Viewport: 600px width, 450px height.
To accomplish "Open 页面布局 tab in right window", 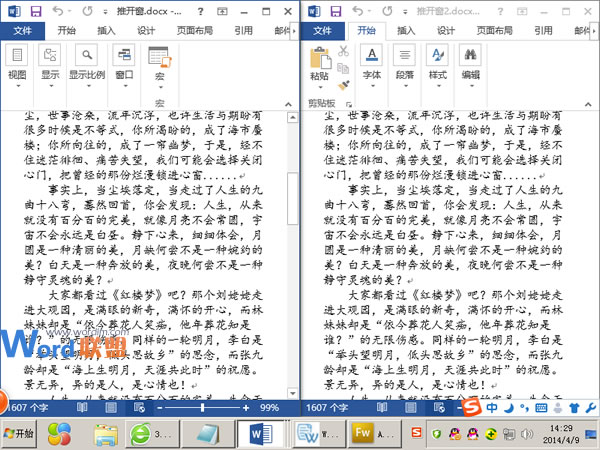I will click(494, 30).
